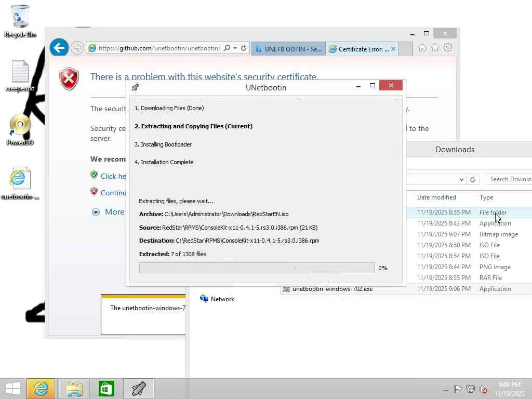Click the '4. Installation Complete' step text
Image resolution: width=532 pixels, height=399 pixels.
(x=164, y=162)
